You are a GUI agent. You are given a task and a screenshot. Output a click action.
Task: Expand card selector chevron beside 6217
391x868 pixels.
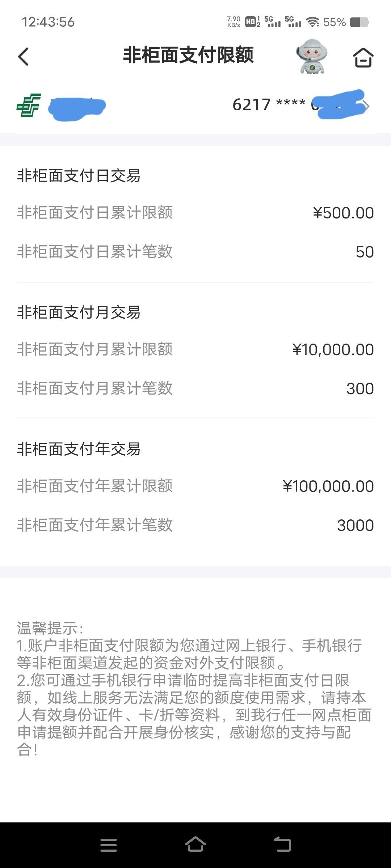point(367,106)
